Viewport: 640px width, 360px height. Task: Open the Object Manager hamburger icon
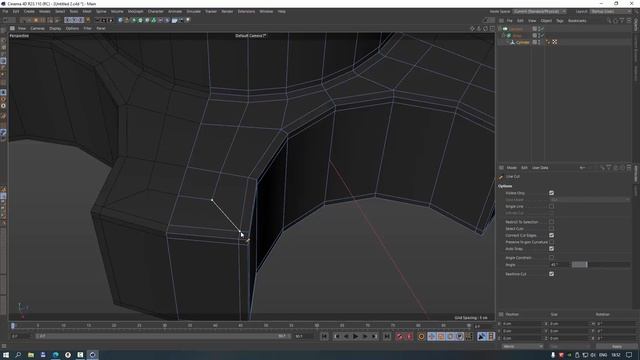click(501, 20)
